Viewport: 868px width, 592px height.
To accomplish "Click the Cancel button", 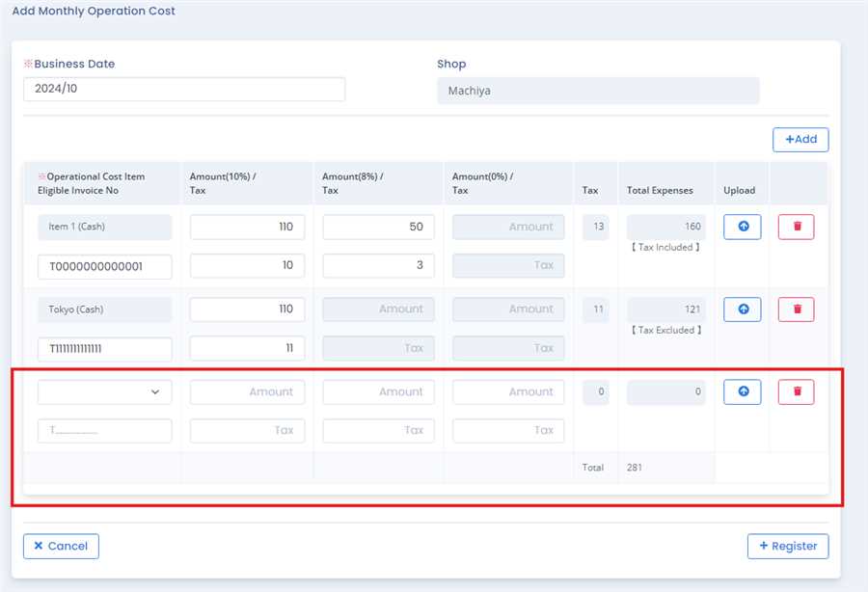I will coord(61,546).
